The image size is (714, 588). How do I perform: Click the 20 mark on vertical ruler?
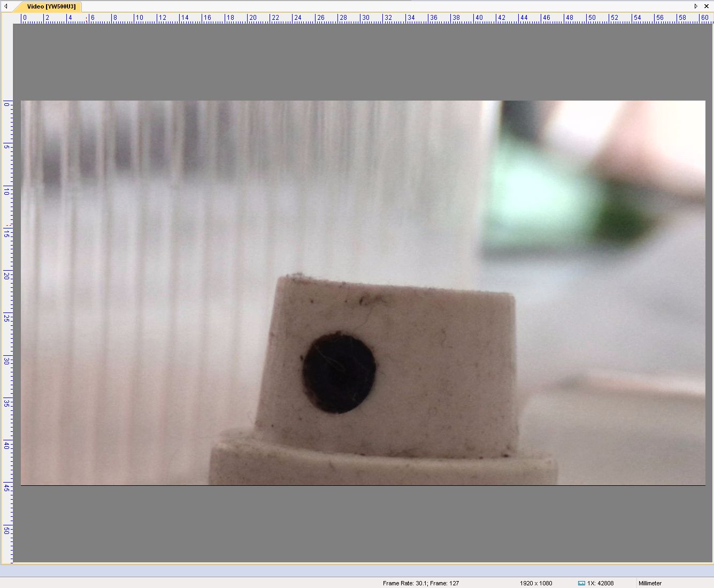pyautogui.click(x=6, y=276)
